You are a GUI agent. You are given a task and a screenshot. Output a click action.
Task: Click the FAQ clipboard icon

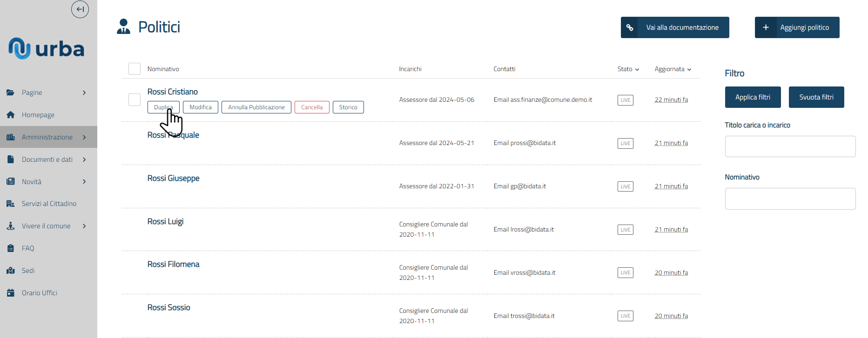point(11,248)
